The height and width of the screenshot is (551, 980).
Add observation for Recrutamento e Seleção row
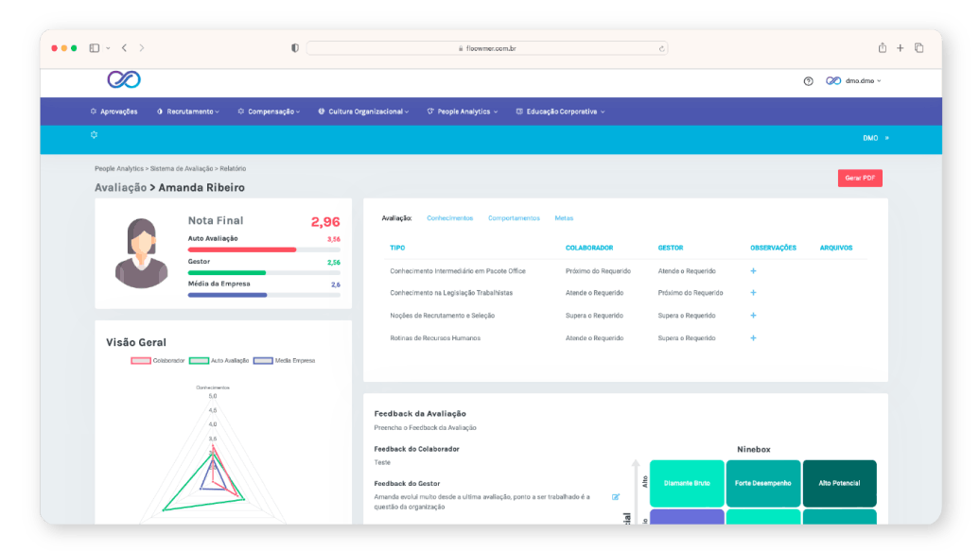[x=753, y=316]
